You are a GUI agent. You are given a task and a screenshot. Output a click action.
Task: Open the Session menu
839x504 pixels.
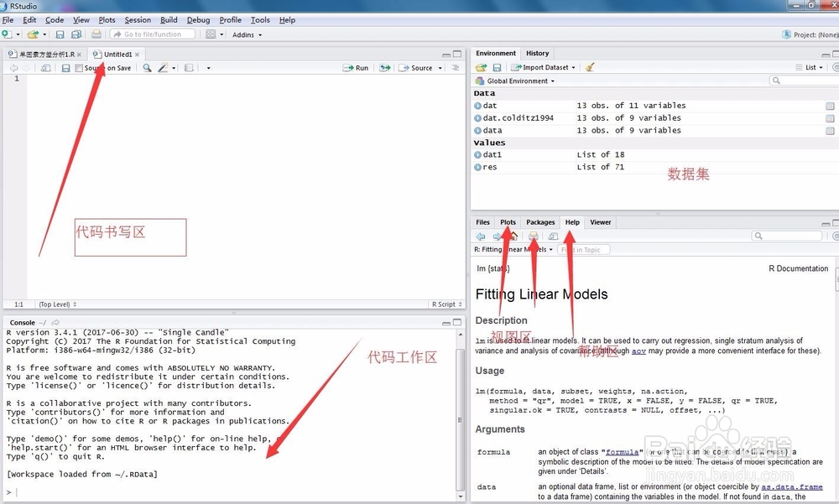138,20
